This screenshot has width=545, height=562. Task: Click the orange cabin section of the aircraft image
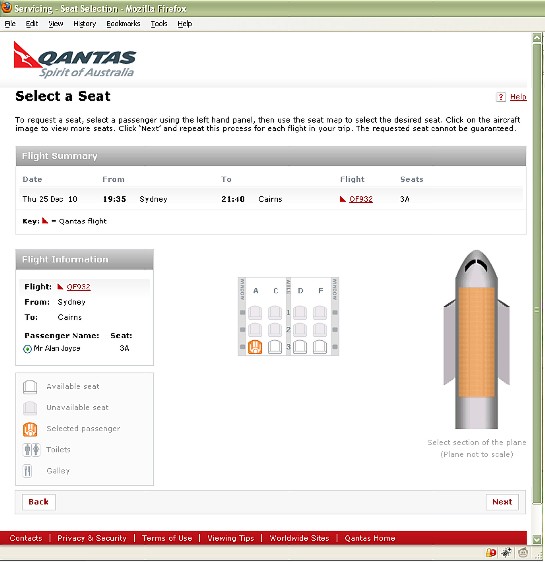coord(477,342)
